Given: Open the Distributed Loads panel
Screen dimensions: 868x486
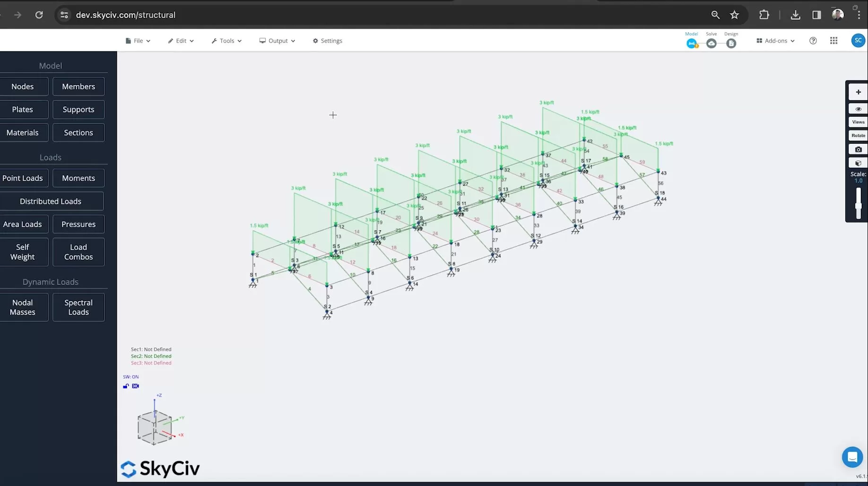Looking at the screenshot, I should (x=51, y=201).
